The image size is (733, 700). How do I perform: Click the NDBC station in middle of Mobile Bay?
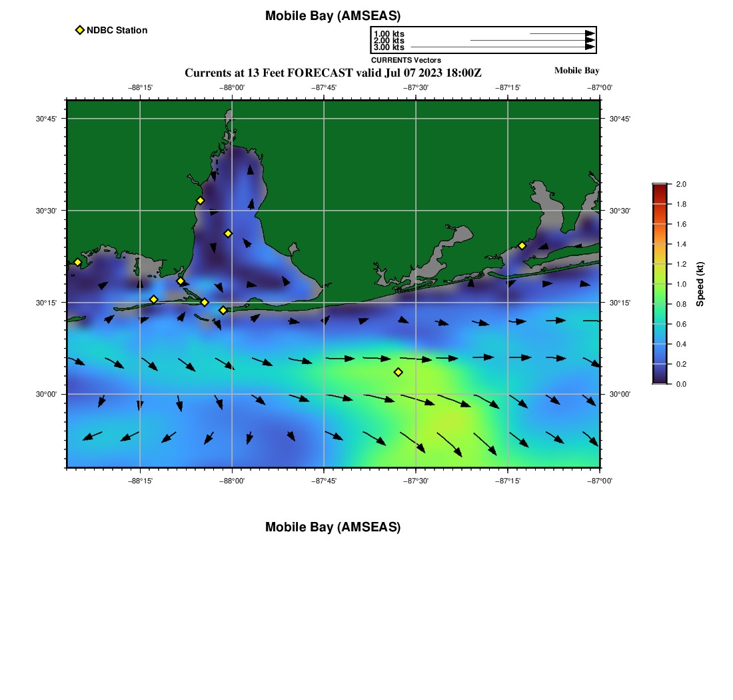click(x=228, y=233)
